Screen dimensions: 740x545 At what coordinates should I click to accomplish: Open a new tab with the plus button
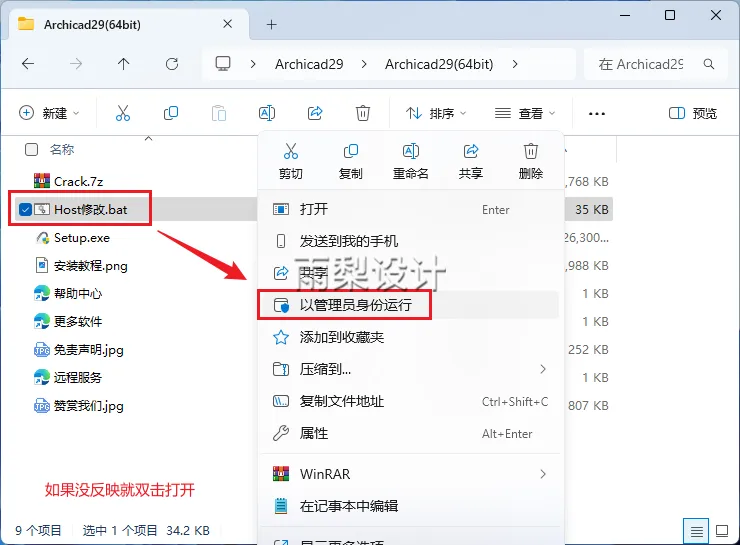[271, 25]
